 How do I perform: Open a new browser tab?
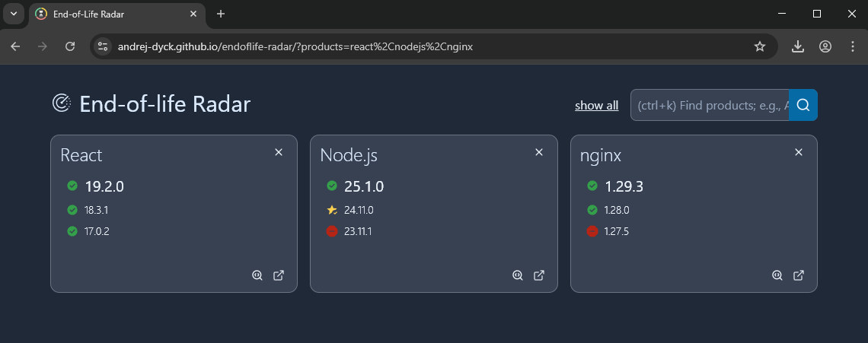tap(221, 14)
